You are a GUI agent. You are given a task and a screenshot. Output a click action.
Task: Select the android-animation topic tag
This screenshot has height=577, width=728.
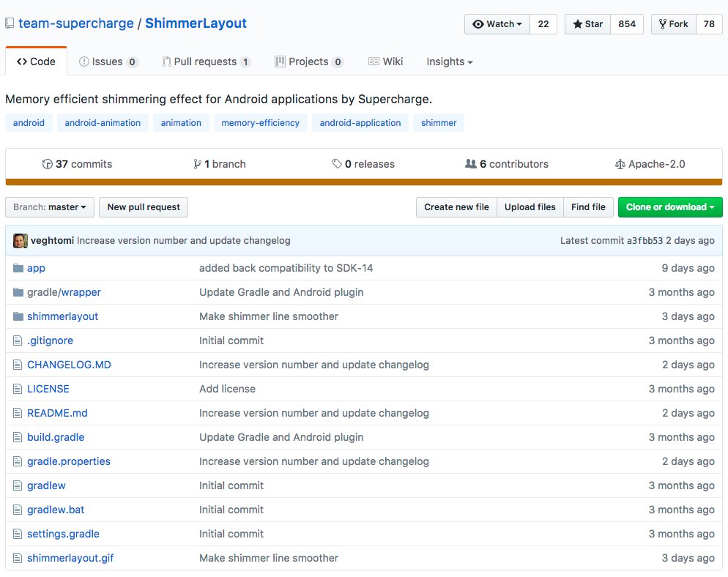click(103, 122)
